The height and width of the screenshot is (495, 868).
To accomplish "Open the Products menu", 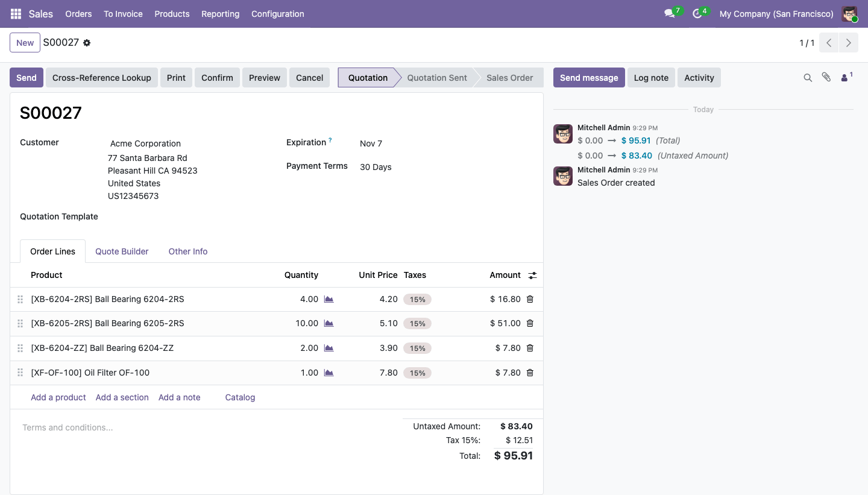I will tap(172, 13).
